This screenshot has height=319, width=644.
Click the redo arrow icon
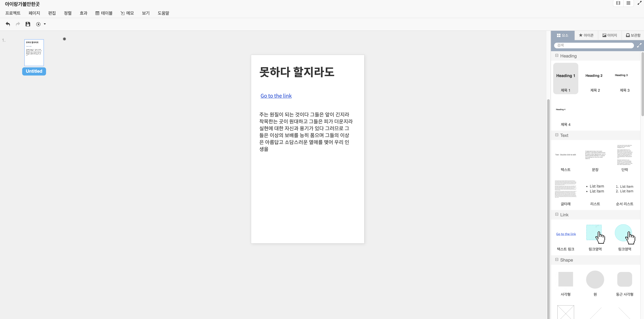coord(18,24)
